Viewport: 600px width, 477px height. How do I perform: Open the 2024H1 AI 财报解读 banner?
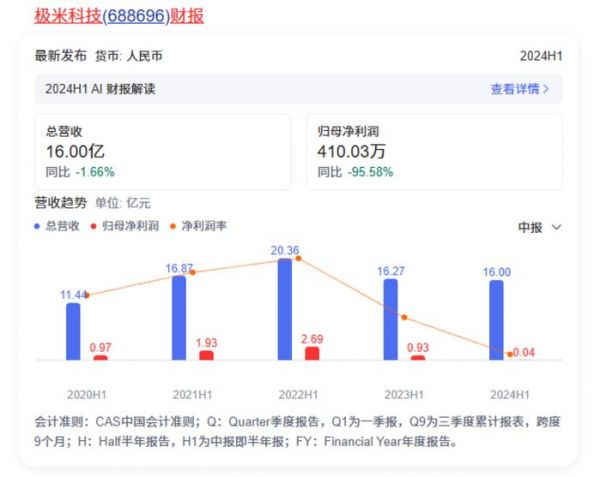click(x=100, y=89)
